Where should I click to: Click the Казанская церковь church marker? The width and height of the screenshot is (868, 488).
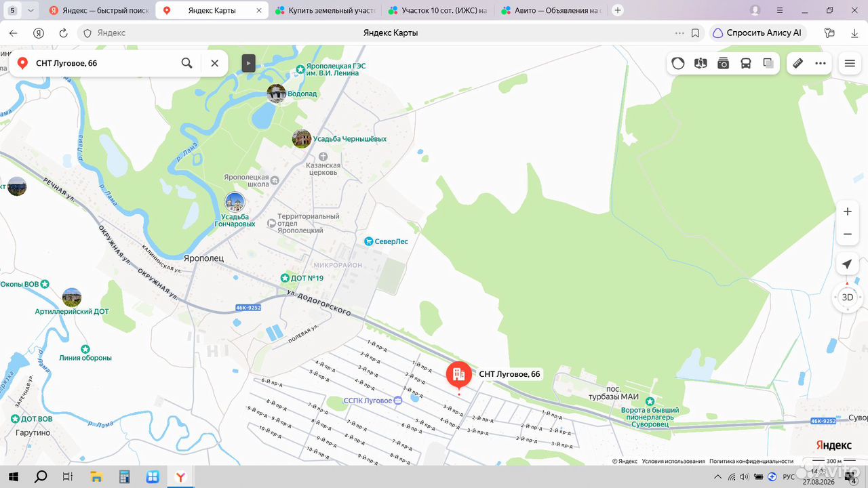323,157
